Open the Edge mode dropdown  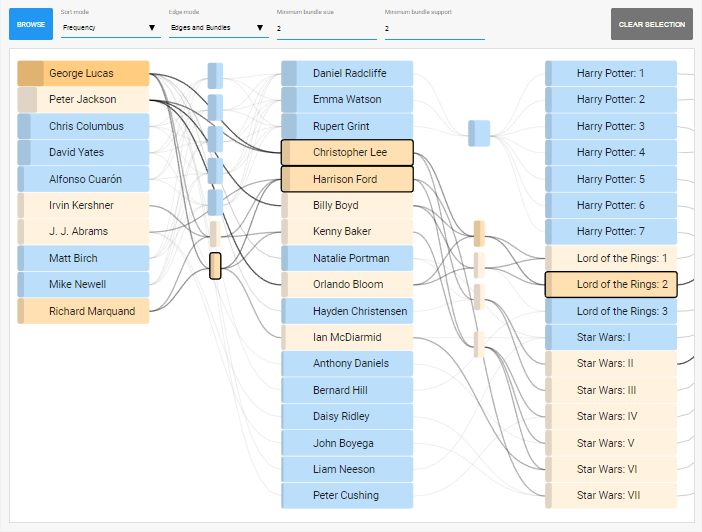click(x=218, y=28)
